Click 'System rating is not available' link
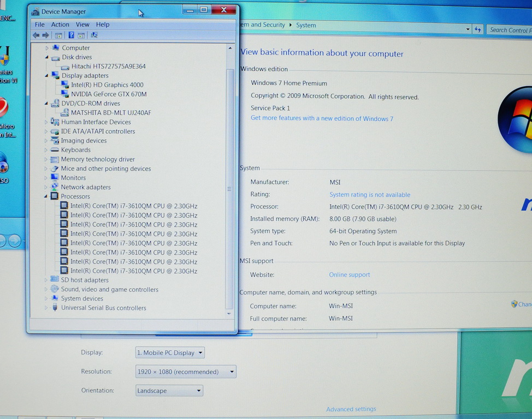Viewport: 532px width, 419px height. [370, 195]
